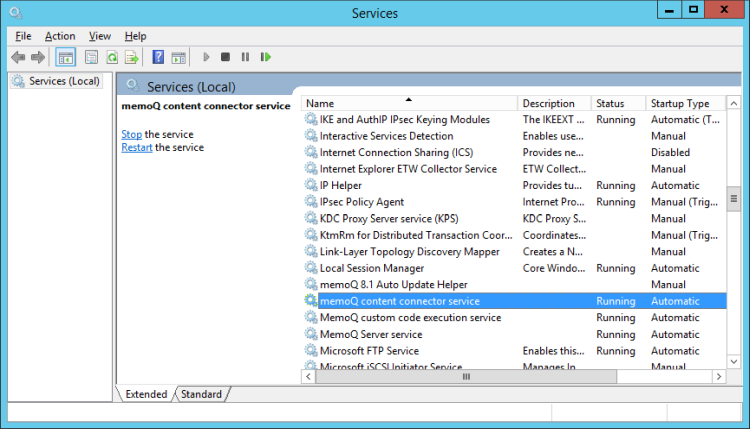The height and width of the screenshot is (429, 750).
Task: Click the horizontal scrollbar thumb
Action: coord(466,377)
